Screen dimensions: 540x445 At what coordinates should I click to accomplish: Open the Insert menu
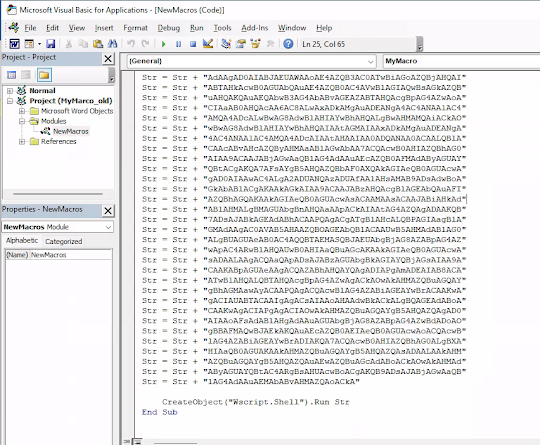pos(104,28)
